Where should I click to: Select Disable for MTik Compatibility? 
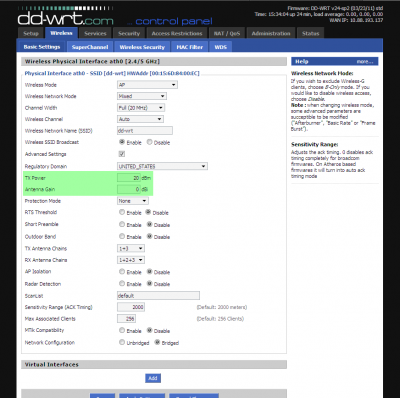150,330
